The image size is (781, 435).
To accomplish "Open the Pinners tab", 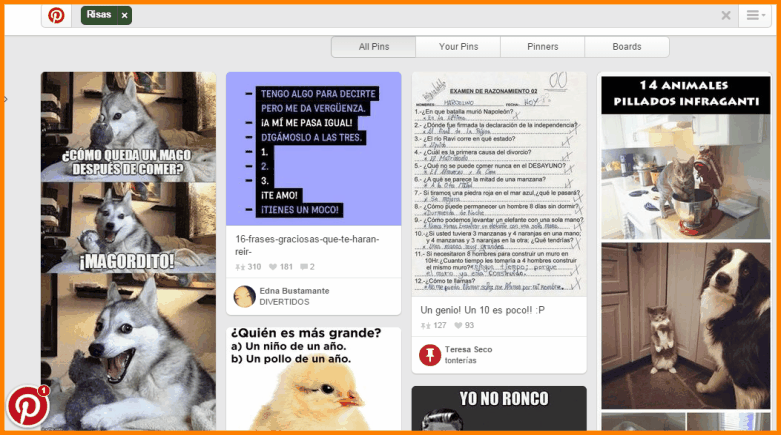I will click(x=542, y=47).
